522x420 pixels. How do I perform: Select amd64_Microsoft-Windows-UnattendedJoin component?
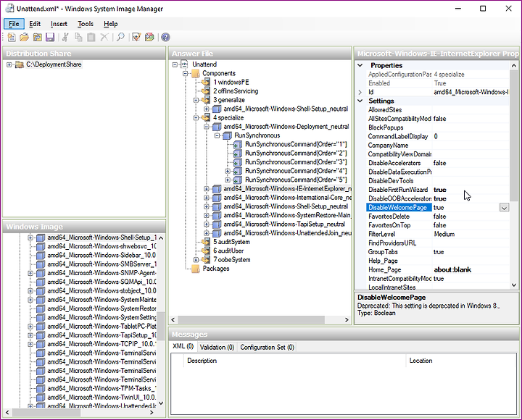tap(288, 233)
